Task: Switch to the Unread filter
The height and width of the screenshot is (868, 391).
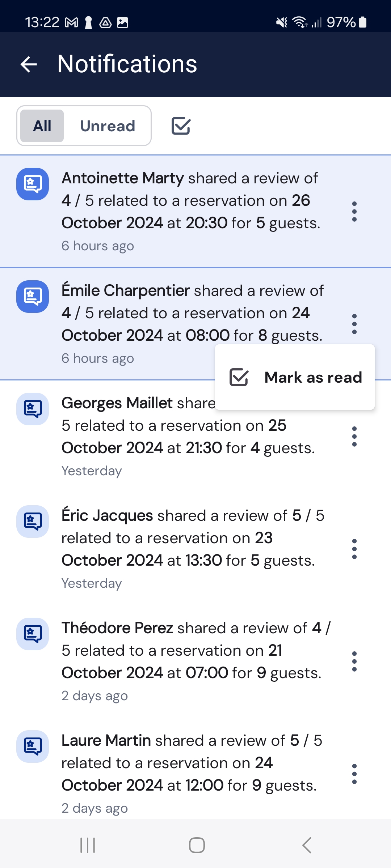Action: click(x=108, y=126)
